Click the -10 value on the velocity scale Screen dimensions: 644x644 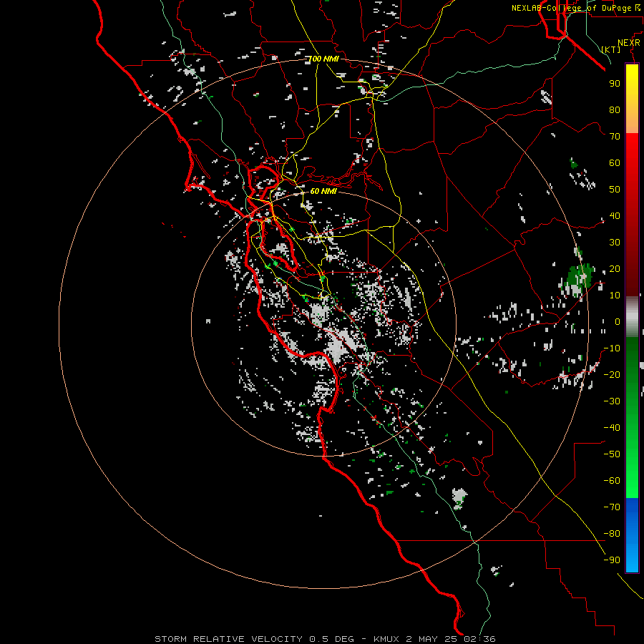612,348
